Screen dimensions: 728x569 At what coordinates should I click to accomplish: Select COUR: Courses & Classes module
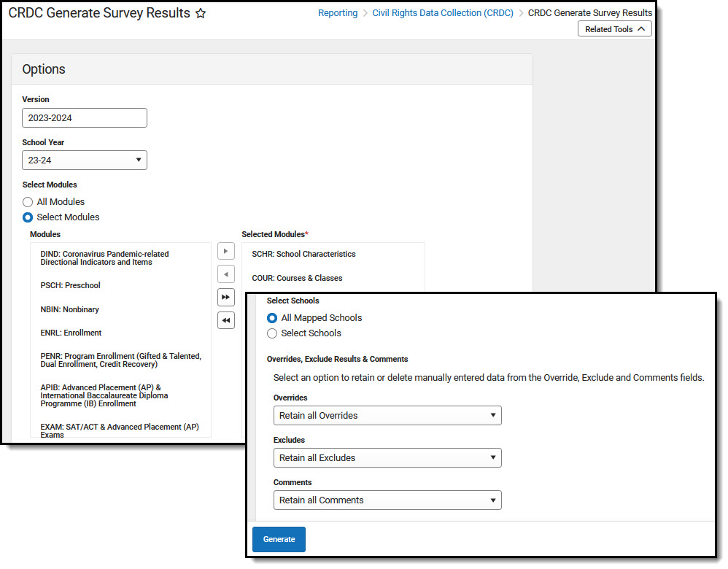297,278
